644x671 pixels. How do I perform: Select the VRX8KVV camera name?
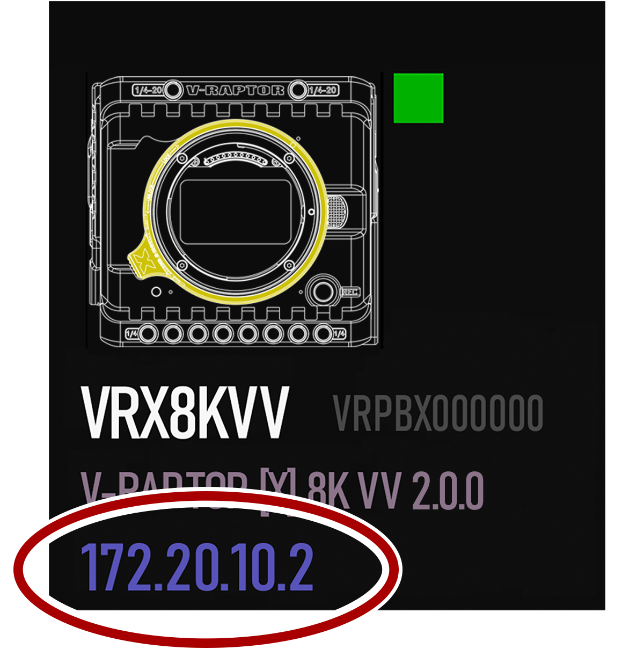(x=185, y=412)
